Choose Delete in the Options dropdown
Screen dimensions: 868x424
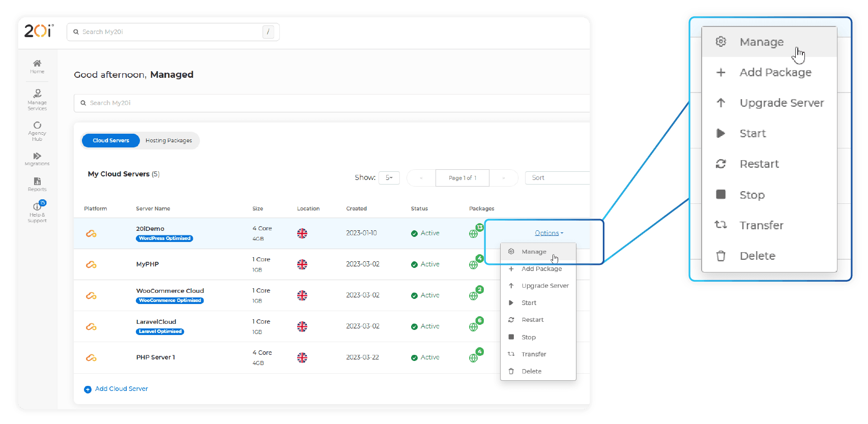(x=538, y=371)
